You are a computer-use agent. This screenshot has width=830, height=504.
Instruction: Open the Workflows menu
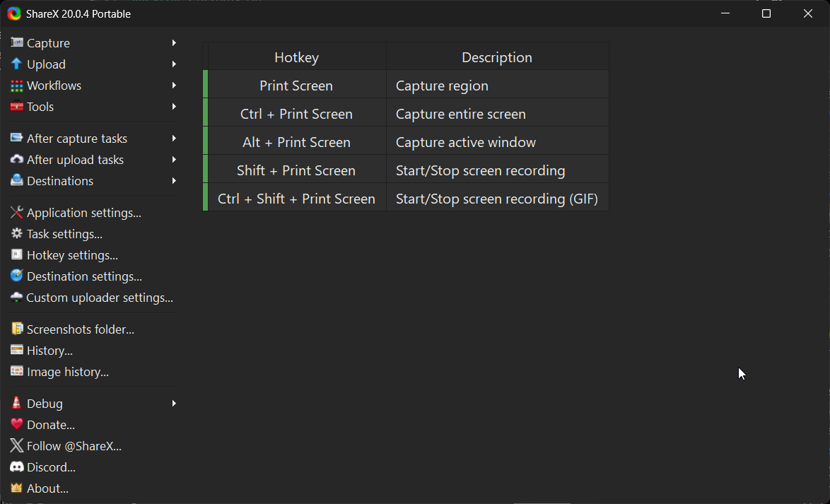pos(94,86)
